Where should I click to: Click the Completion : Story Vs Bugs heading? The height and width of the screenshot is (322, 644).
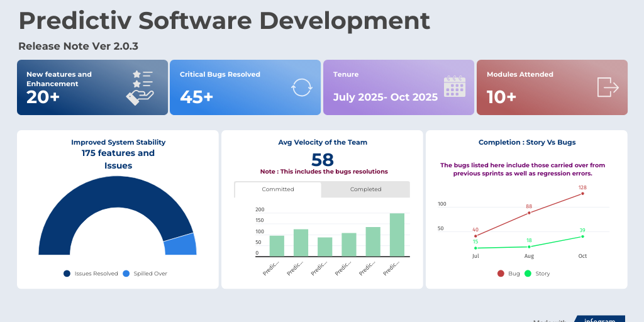tap(527, 143)
